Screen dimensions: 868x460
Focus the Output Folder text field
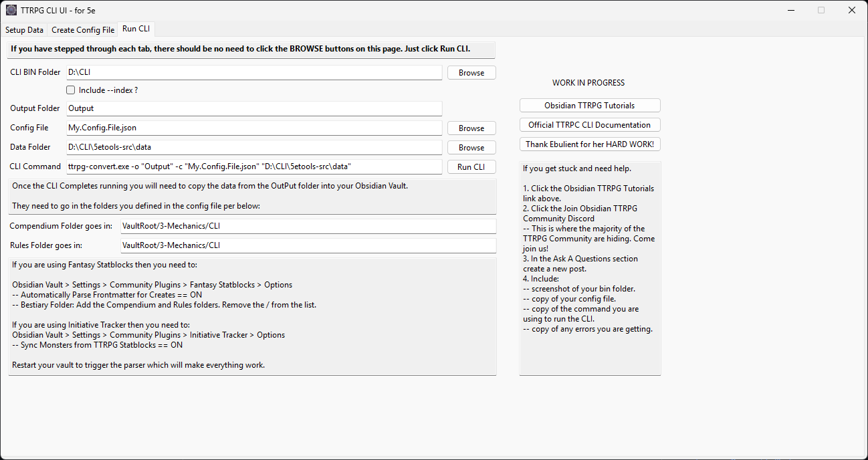click(x=254, y=109)
